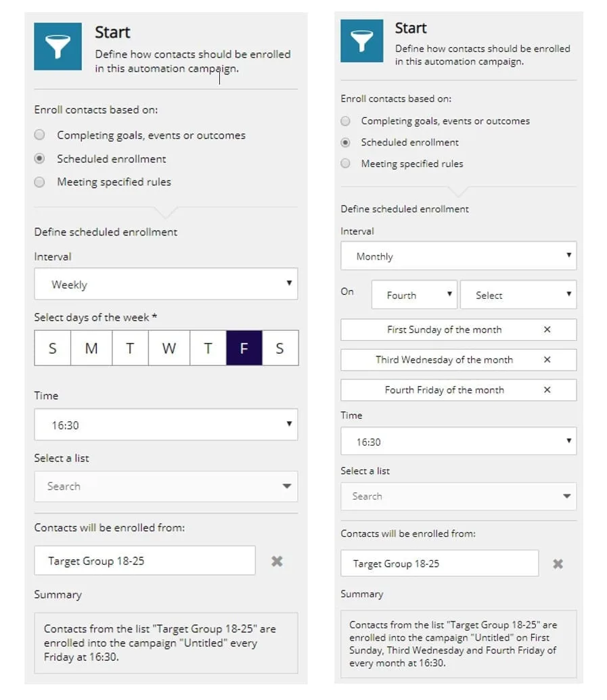Select "Completing goals, events or outcomes" in left panel
Viewport: 607px width, 700px height.
click(x=39, y=135)
